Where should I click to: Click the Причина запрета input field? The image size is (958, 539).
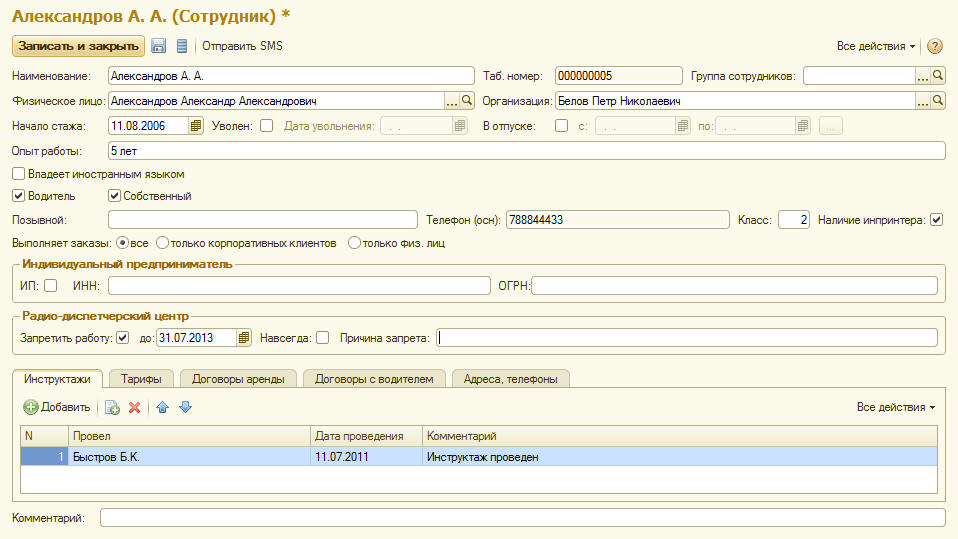coord(686,338)
